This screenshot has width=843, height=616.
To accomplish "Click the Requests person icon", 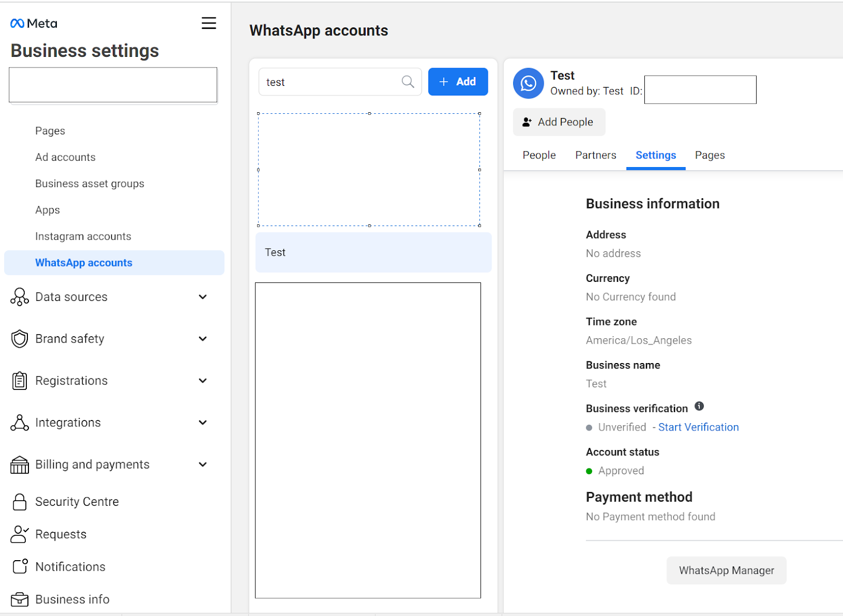I will click(19, 534).
